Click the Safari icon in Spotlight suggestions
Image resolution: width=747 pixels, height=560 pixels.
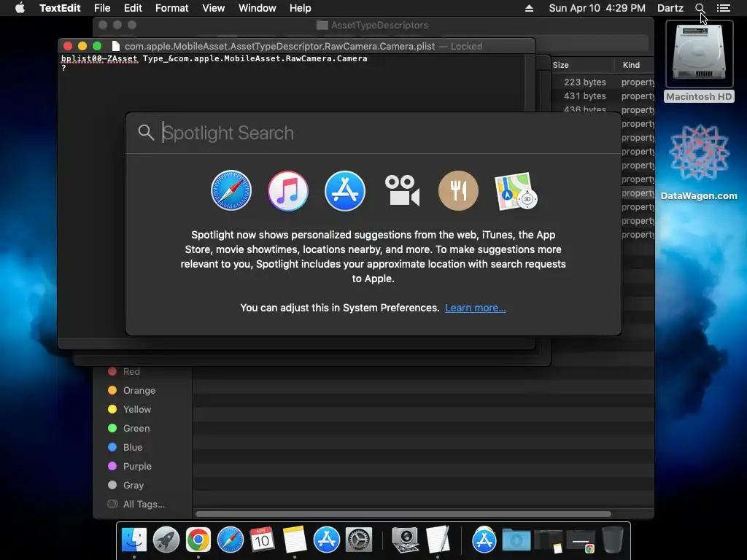231,190
